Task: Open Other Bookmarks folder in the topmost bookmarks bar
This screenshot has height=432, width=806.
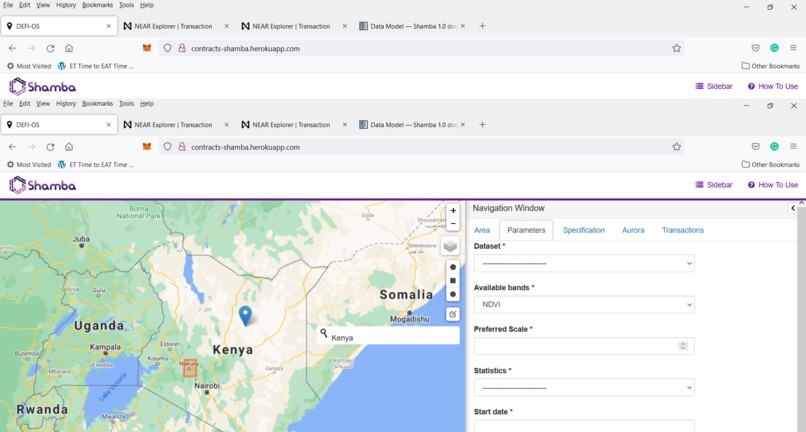Action: pos(771,66)
